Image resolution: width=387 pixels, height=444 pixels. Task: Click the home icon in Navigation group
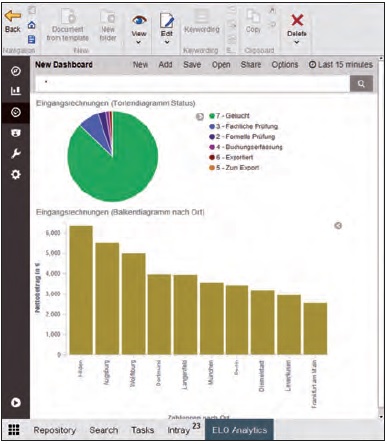[31, 25]
